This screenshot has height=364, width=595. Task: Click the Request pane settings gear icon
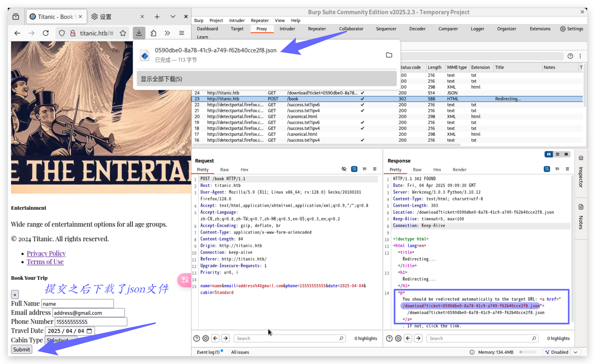[205, 338]
